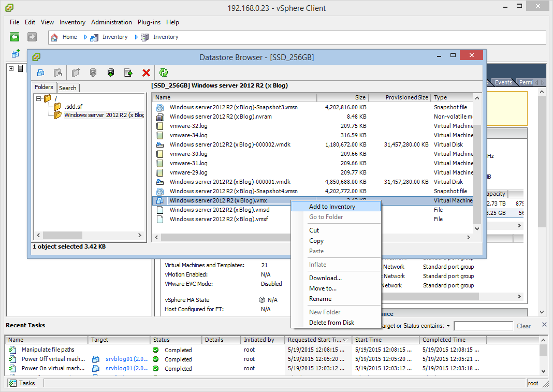Open the srvblog01 link in Power Off row

point(127,359)
